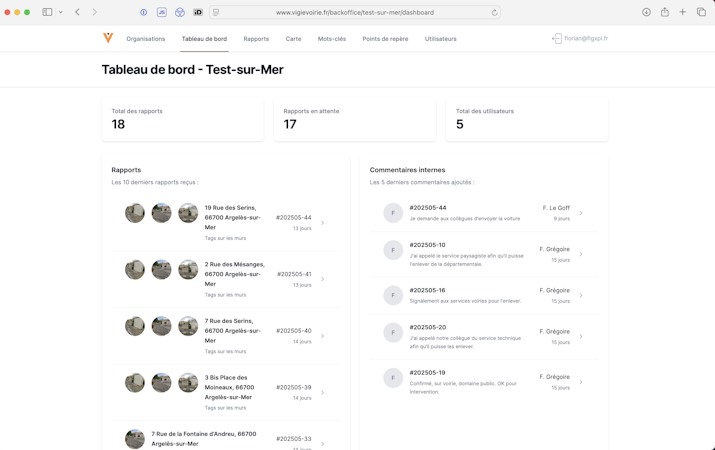Click the Safari share icon
Image resolution: width=715 pixels, height=450 pixels.
(665, 12)
